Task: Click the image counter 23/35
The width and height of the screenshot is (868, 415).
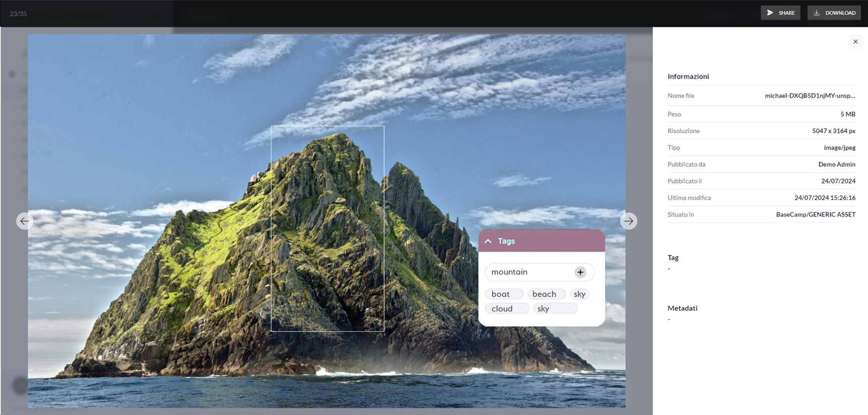Action: [x=18, y=14]
